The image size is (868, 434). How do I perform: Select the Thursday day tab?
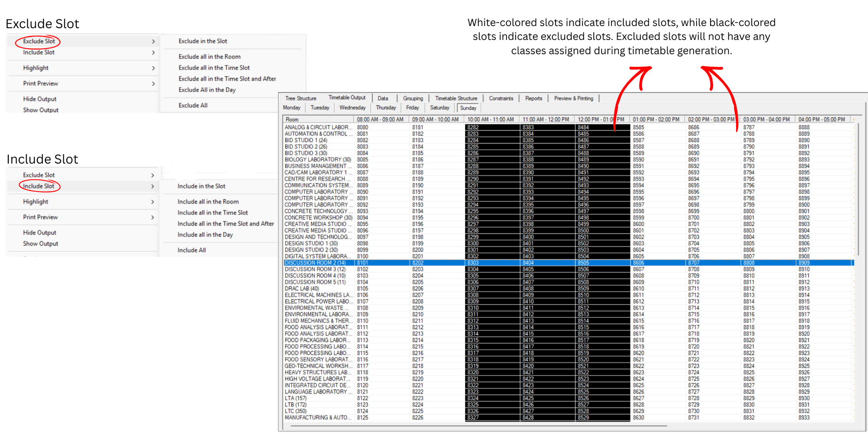tap(386, 108)
